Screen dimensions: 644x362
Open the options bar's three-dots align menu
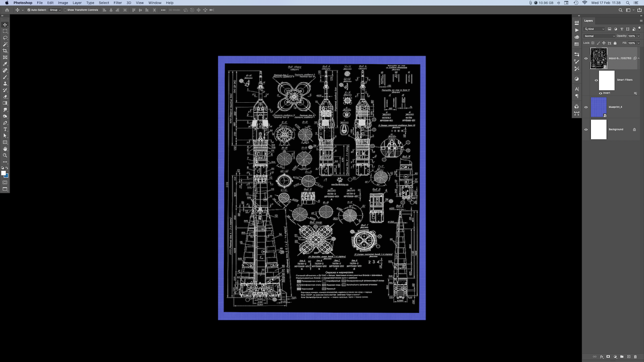163,10
